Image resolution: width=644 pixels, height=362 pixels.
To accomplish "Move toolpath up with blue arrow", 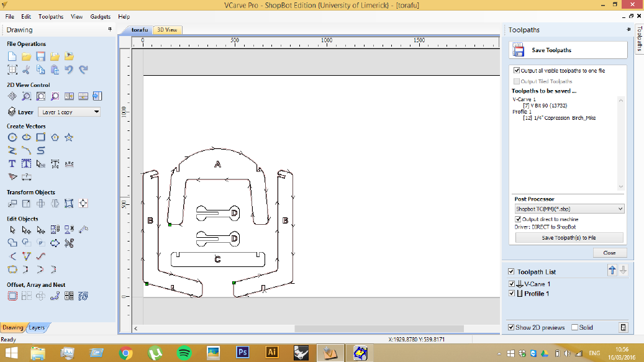I will (612, 270).
